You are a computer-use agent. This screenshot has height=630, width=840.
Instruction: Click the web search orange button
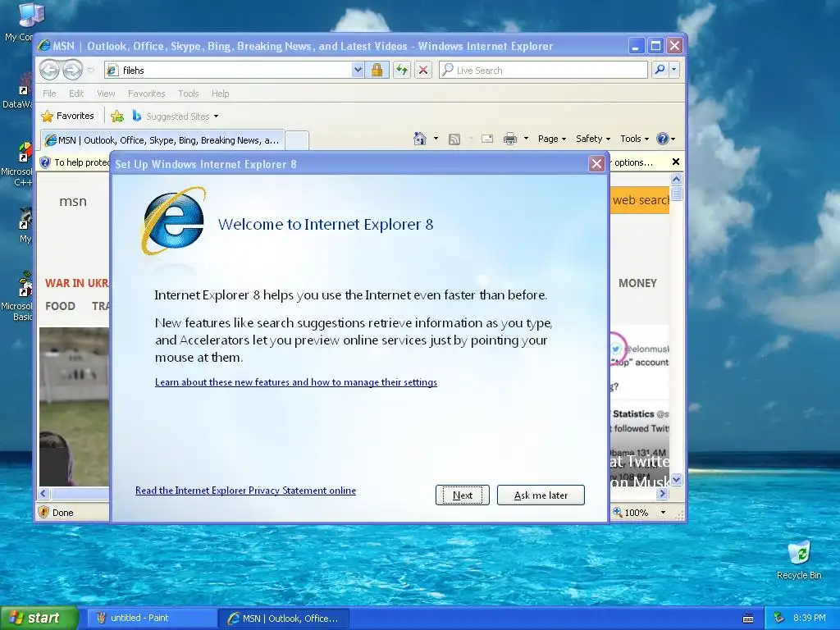640,200
